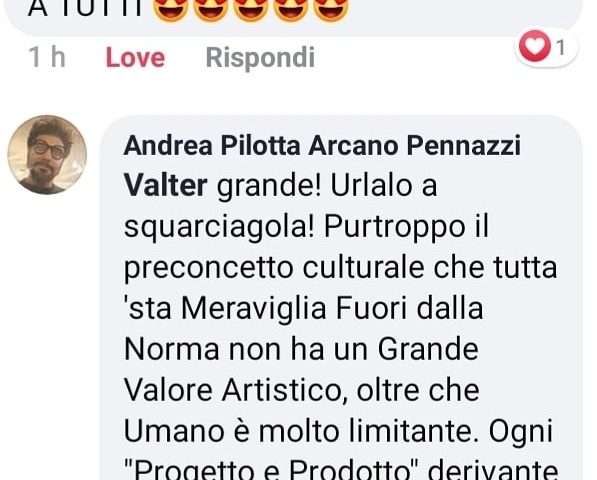Tap "Norma non ha un Grande" line
597x480 pixels.
[x=301, y=349]
